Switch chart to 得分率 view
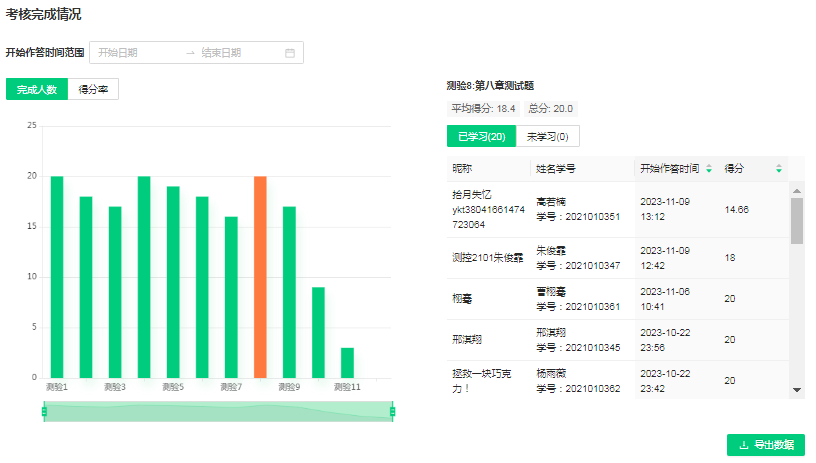The width and height of the screenshot is (816, 463). [x=94, y=90]
